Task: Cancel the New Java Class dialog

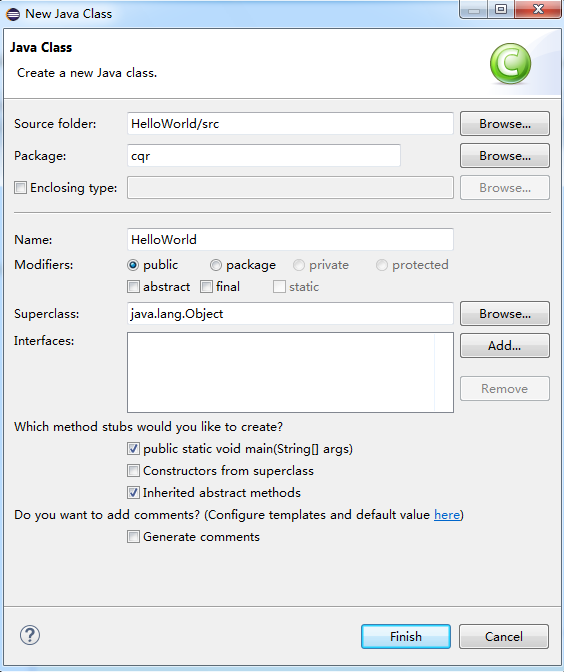Action: tap(504, 636)
